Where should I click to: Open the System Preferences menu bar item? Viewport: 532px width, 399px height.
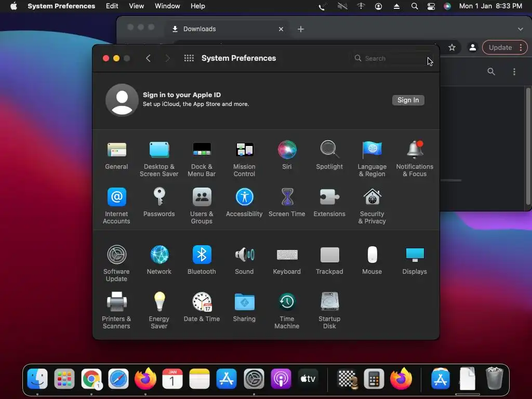click(x=61, y=6)
